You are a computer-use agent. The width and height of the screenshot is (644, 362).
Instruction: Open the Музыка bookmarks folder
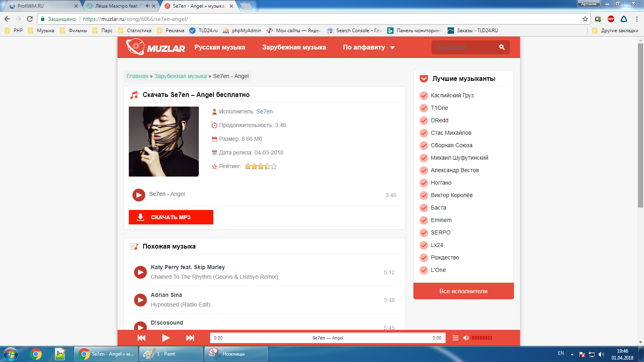[41, 31]
